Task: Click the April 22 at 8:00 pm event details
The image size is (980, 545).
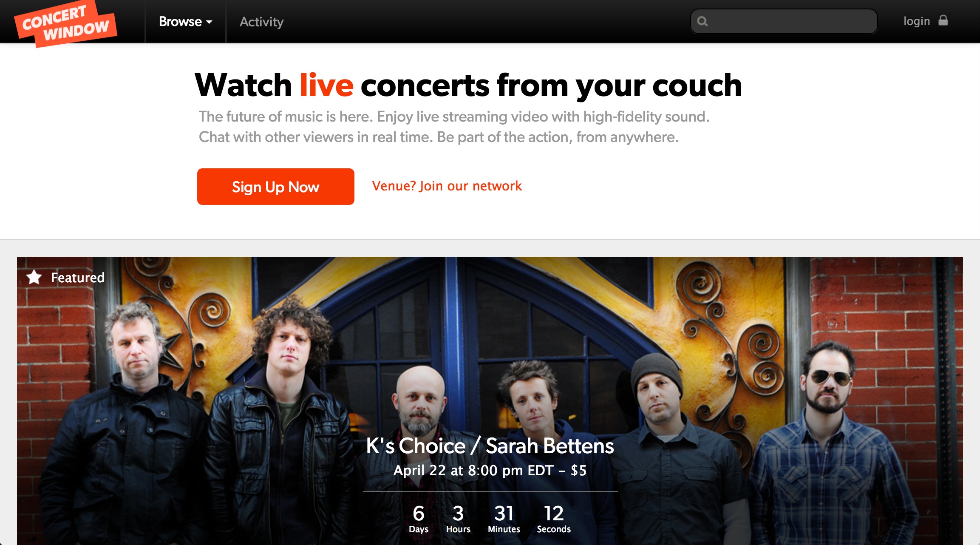Action: tap(490, 470)
